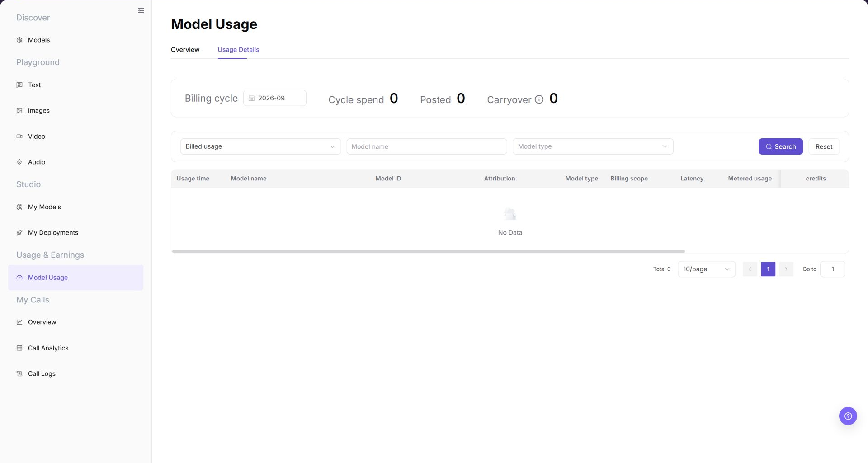The image size is (868, 463).
Task: Click the Text playground icon
Action: (x=19, y=85)
